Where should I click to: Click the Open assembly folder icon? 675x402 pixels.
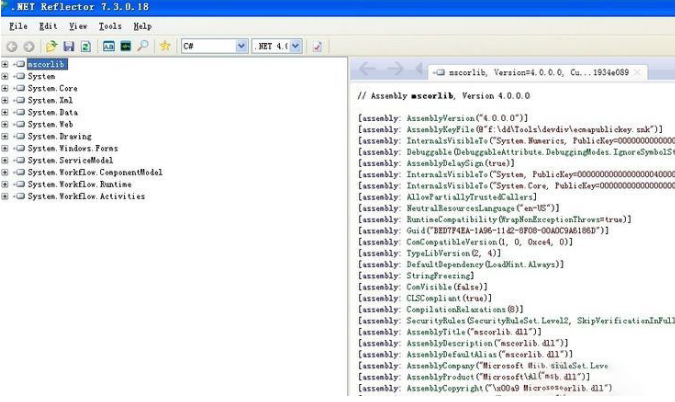tap(50, 46)
